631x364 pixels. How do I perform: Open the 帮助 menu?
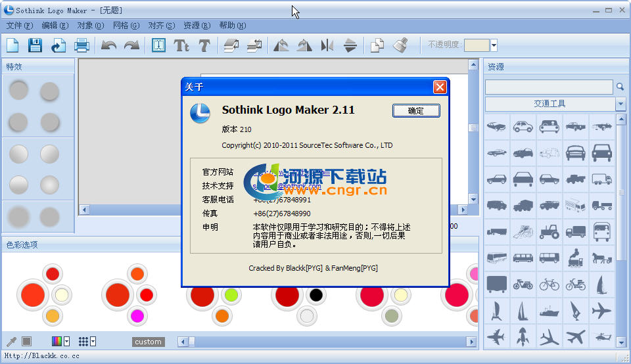[232, 26]
